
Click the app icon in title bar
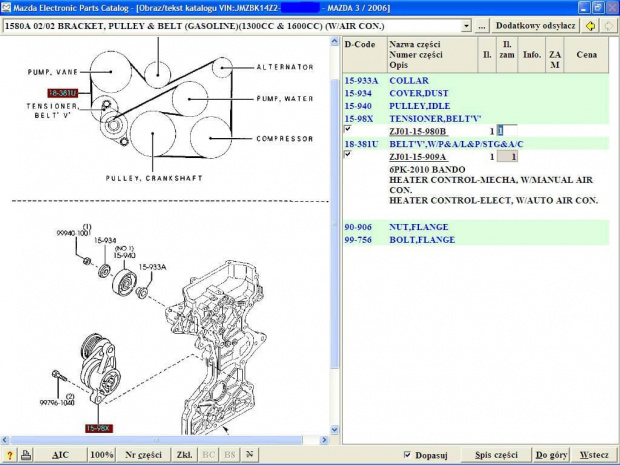(6, 8)
